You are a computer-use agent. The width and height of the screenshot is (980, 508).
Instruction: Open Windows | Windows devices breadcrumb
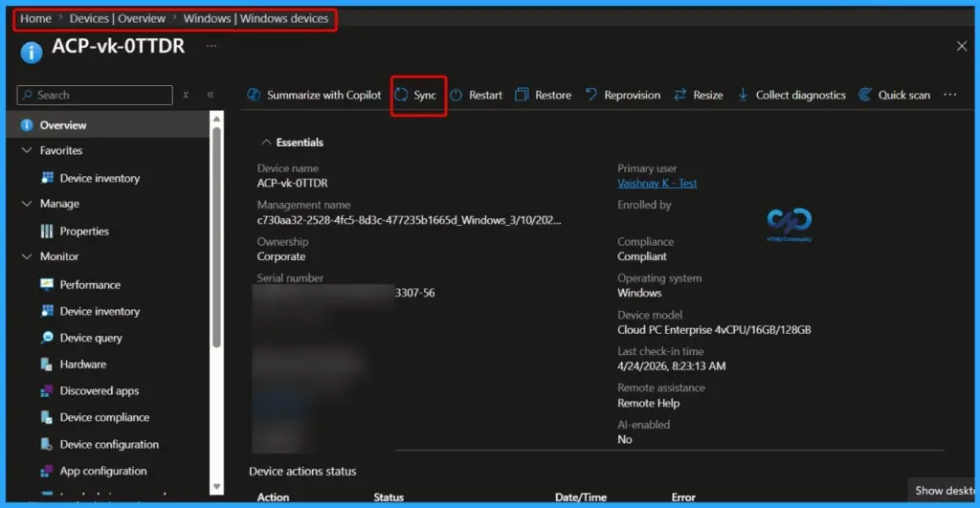(256, 19)
